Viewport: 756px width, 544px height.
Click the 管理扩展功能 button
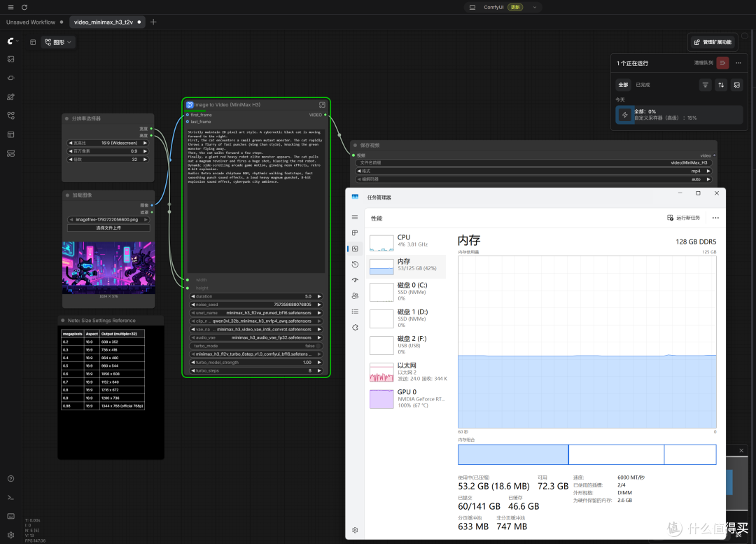tap(713, 42)
